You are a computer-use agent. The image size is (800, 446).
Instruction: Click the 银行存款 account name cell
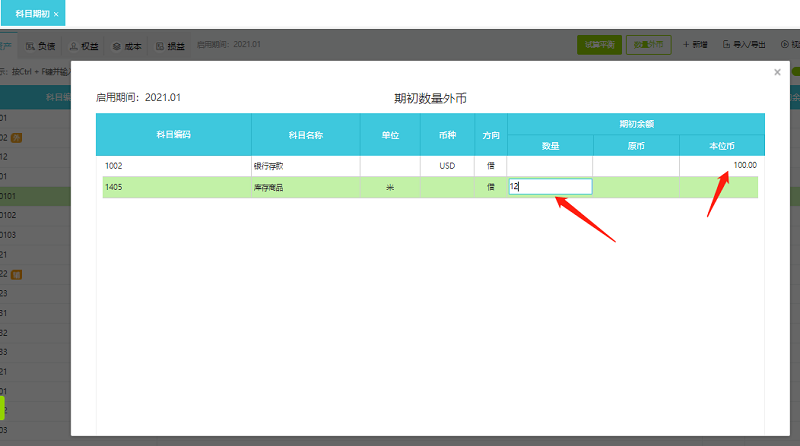pyautogui.click(x=306, y=166)
